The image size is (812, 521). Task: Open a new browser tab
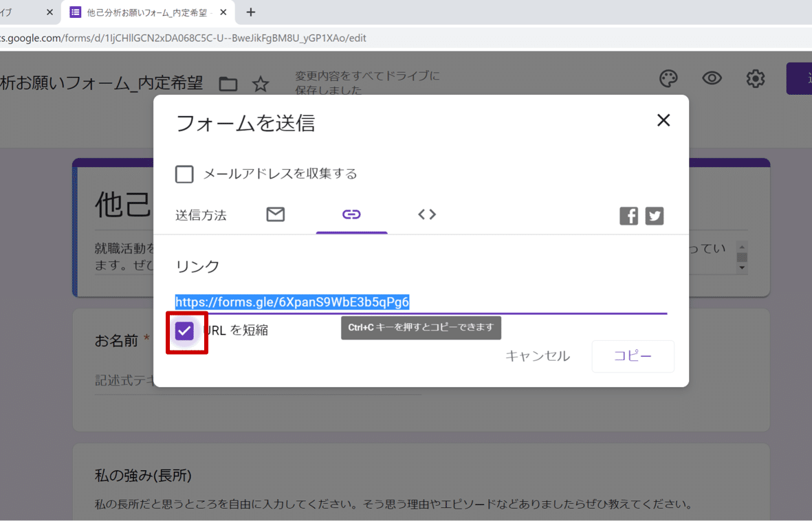250,12
